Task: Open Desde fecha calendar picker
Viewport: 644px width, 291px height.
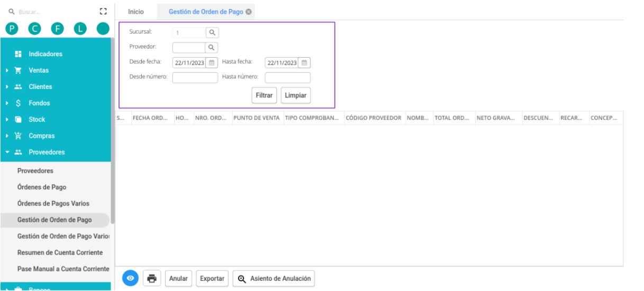Action: pos(212,63)
